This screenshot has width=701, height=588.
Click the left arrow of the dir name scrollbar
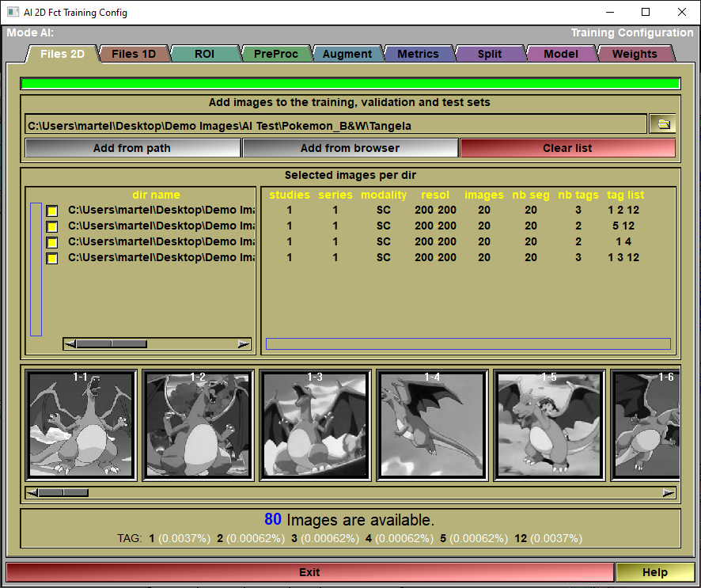click(x=70, y=343)
